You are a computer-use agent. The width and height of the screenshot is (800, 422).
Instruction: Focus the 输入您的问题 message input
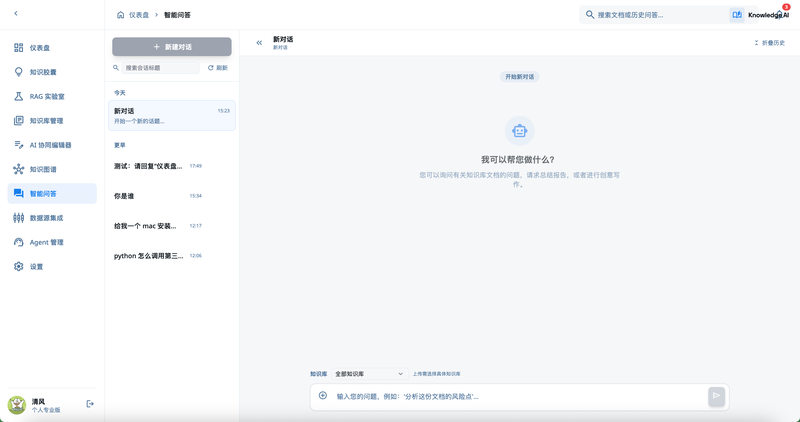[x=518, y=396]
